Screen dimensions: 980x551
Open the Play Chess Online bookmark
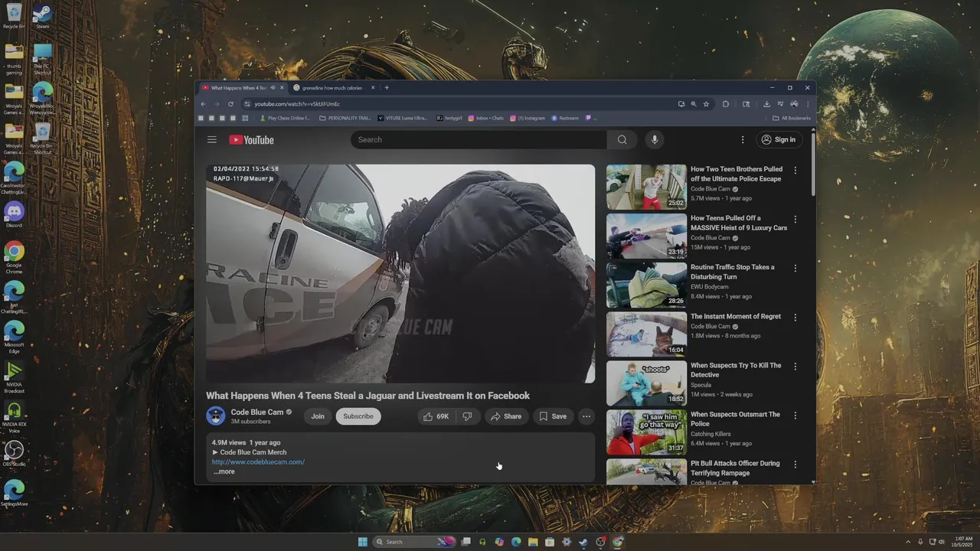click(285, 118)
